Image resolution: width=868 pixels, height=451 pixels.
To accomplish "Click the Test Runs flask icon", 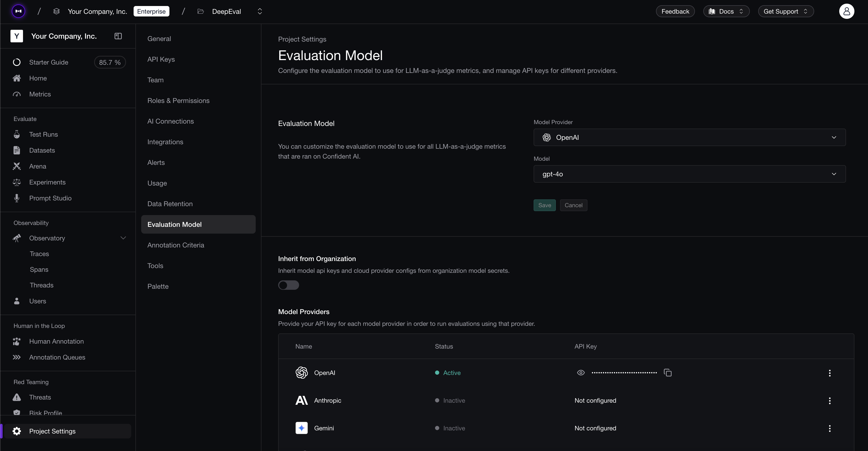I will [x=16, y=134].
